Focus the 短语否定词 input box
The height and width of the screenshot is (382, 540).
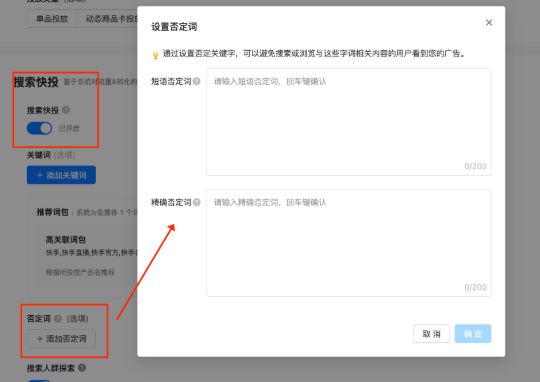(349, 122)
